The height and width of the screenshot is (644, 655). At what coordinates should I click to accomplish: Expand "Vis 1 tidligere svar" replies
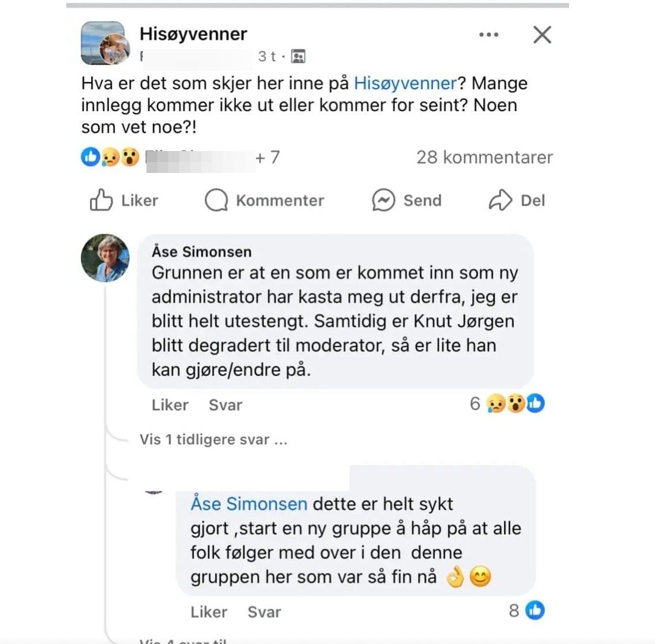pyautogui.click(x=213, y=440)
